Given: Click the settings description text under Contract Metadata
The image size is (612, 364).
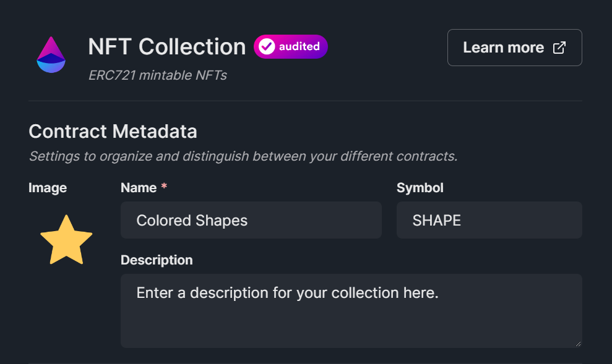Looking at the screenshot, I should coord(243,156).
